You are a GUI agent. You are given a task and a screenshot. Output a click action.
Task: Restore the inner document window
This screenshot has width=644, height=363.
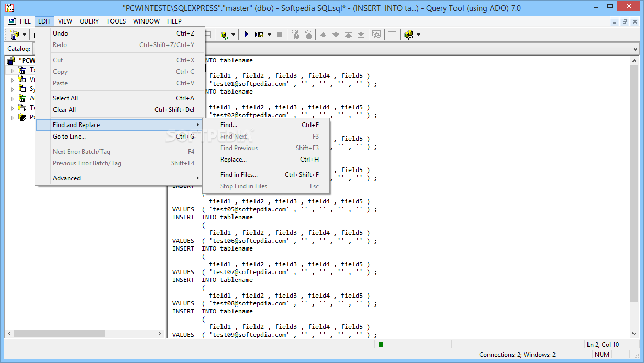click(625, 21)
